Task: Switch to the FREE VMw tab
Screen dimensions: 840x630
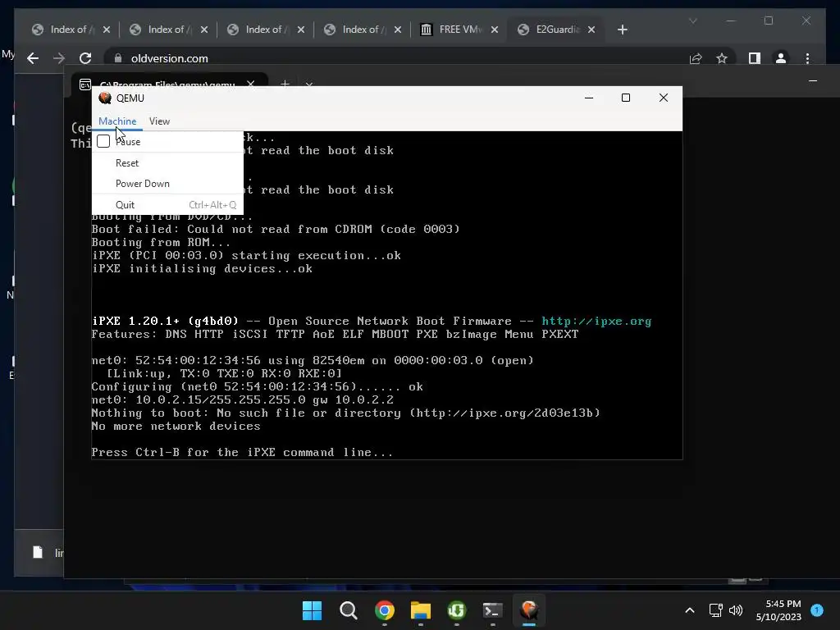Action: (x=459, y=30)
